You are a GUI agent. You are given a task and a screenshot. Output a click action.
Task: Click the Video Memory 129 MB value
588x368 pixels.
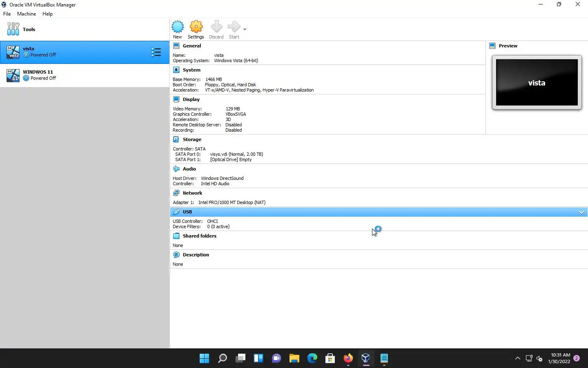coord(233,109)
